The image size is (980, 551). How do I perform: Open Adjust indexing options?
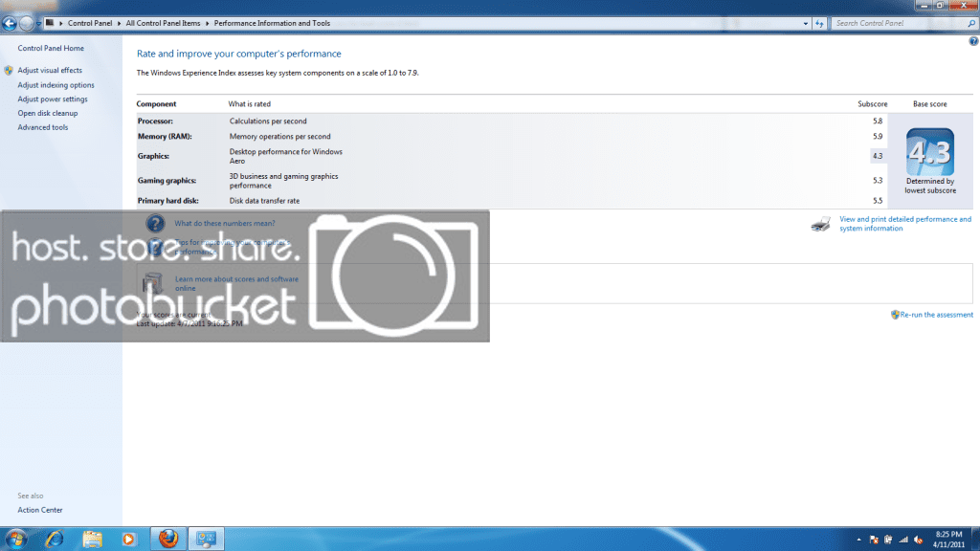coord(56,85)
